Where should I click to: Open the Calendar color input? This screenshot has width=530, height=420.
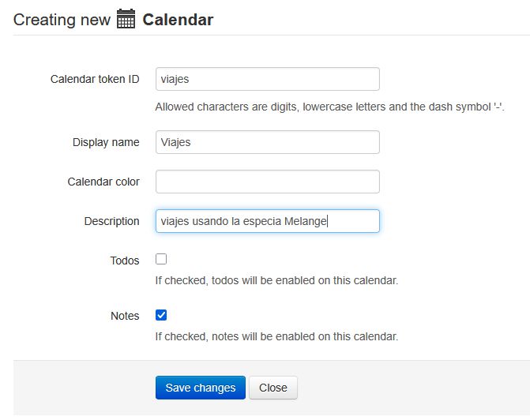coord(267,182)
